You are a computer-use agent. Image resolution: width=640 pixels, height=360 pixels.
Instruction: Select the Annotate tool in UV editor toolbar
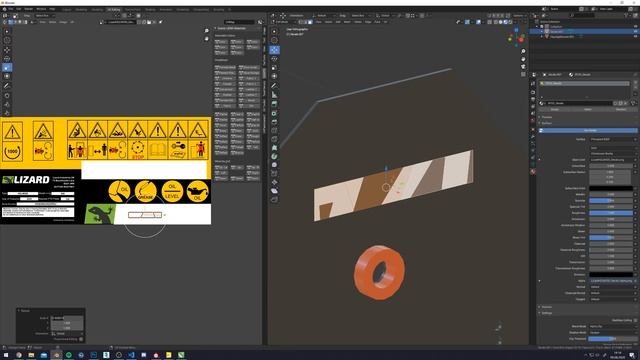(x=7, y=86)
